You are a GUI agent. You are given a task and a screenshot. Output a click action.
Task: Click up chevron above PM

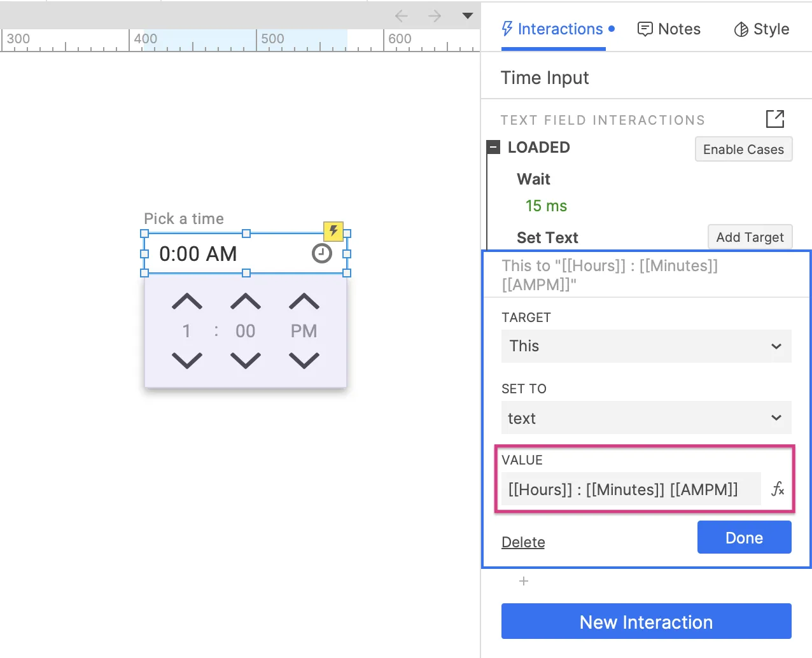(304, 302)
